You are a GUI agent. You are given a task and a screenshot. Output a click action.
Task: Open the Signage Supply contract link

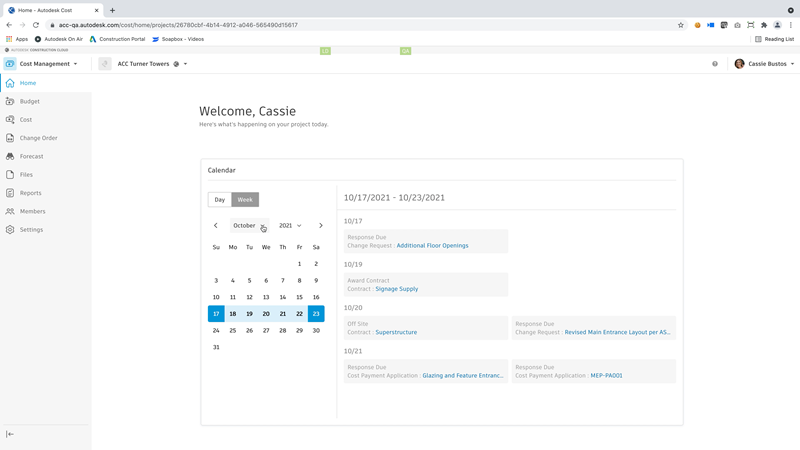[397, 289]
